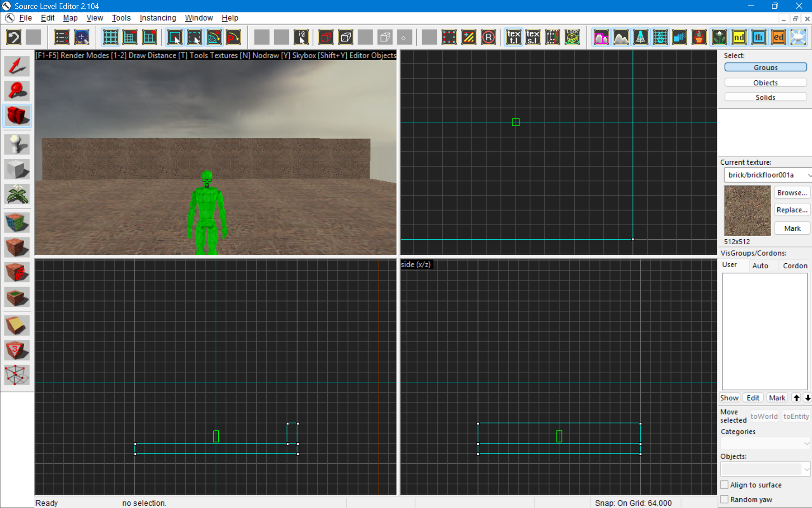The width and height of the screenshot is (812, 508).
Task: Select the Vertex tool
Action: pos(17,375)
